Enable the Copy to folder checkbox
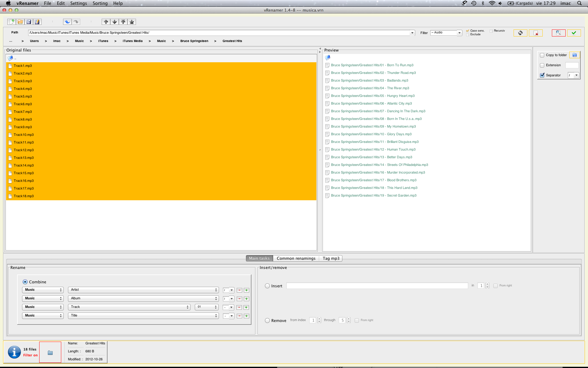Screen dimensions: 588x368 [542, 55]
